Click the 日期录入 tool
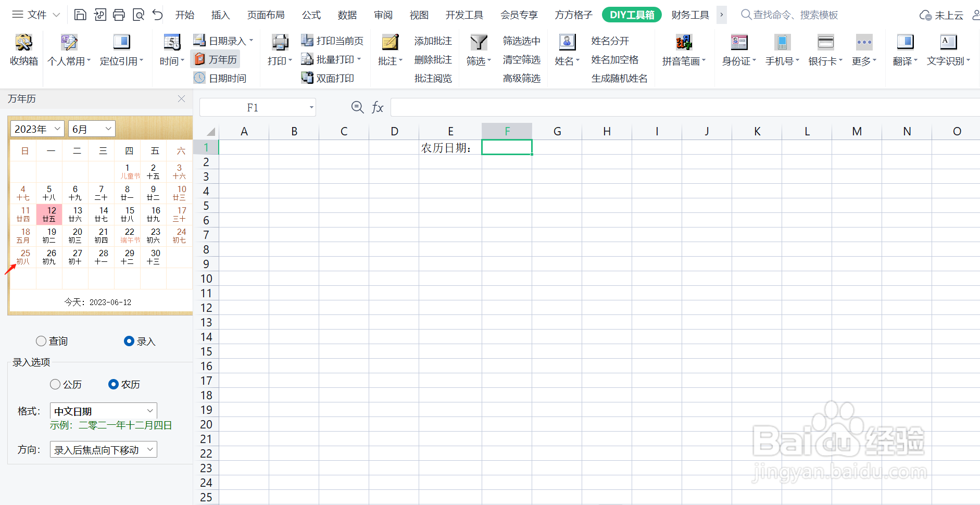This screenshot has height=505, width=980. pos(223,40)
